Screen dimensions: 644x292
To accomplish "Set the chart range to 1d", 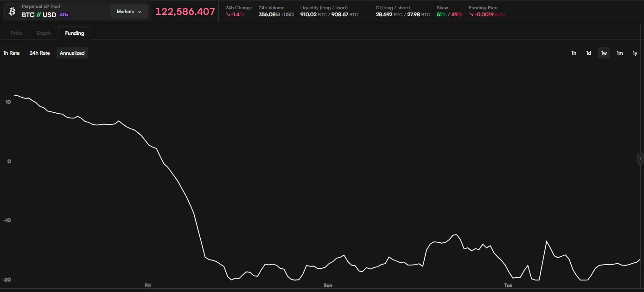I will pos(588,53).
